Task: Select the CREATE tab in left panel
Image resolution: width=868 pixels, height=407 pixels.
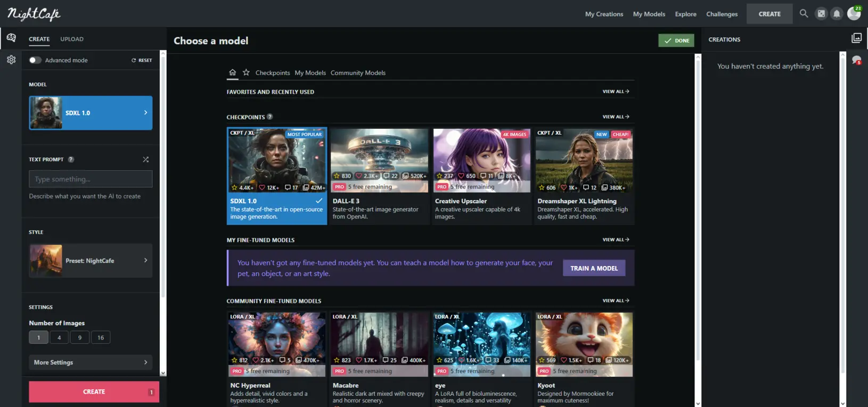Action: (x=39, y=39)
